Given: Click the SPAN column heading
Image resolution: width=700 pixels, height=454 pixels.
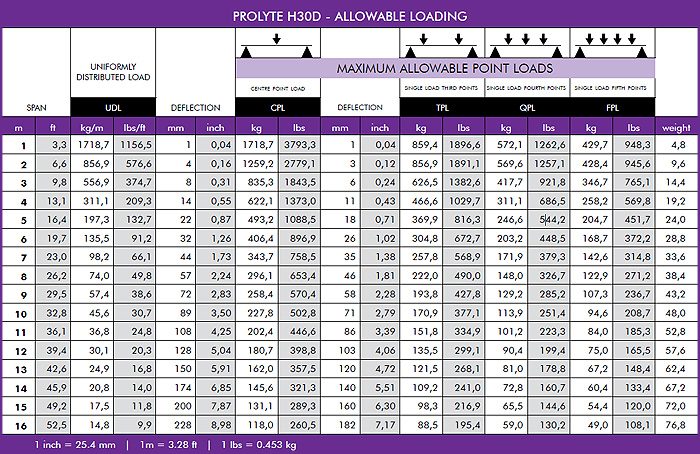Looking at the screenshot, I should click(35, 107).
